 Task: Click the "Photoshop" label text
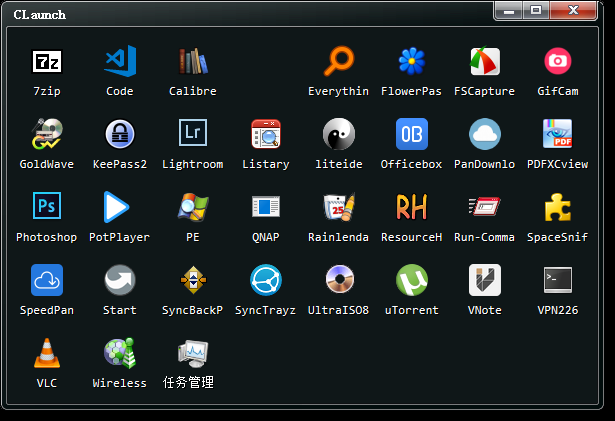point(46,237)
